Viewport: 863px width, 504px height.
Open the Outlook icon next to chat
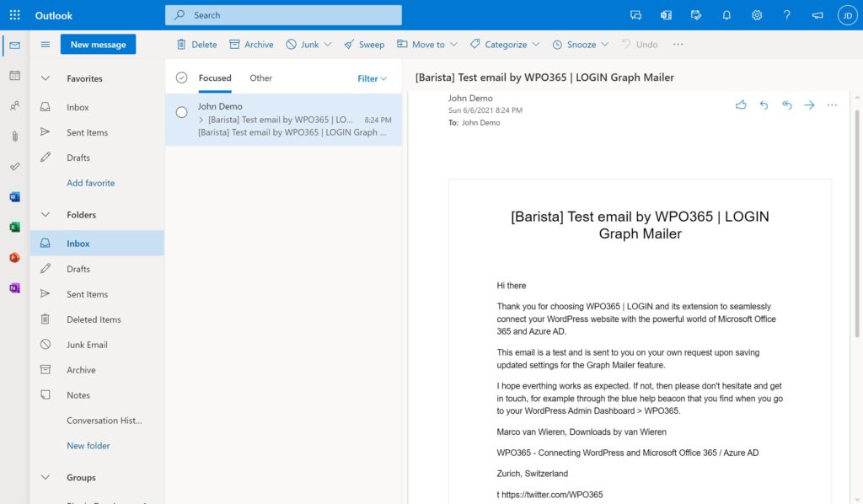coord(666,15)
